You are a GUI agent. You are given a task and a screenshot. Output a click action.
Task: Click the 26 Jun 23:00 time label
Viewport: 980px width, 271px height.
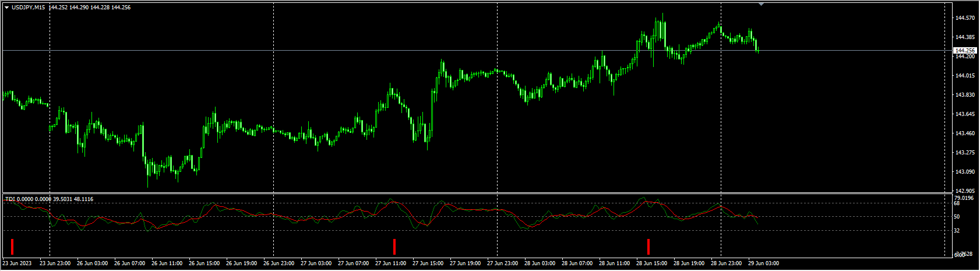tap(279, 263)
